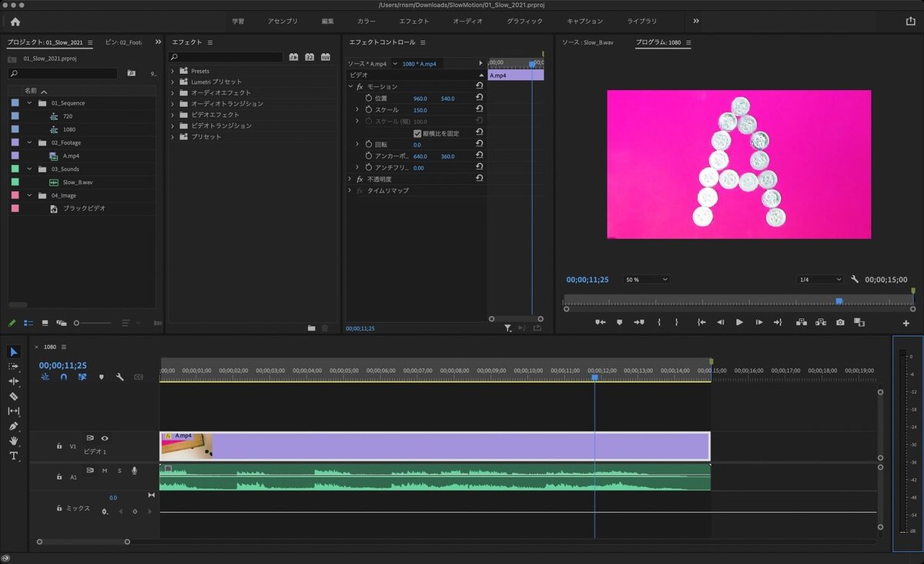Toggle V1 track lock

click(x=59, y=445)
